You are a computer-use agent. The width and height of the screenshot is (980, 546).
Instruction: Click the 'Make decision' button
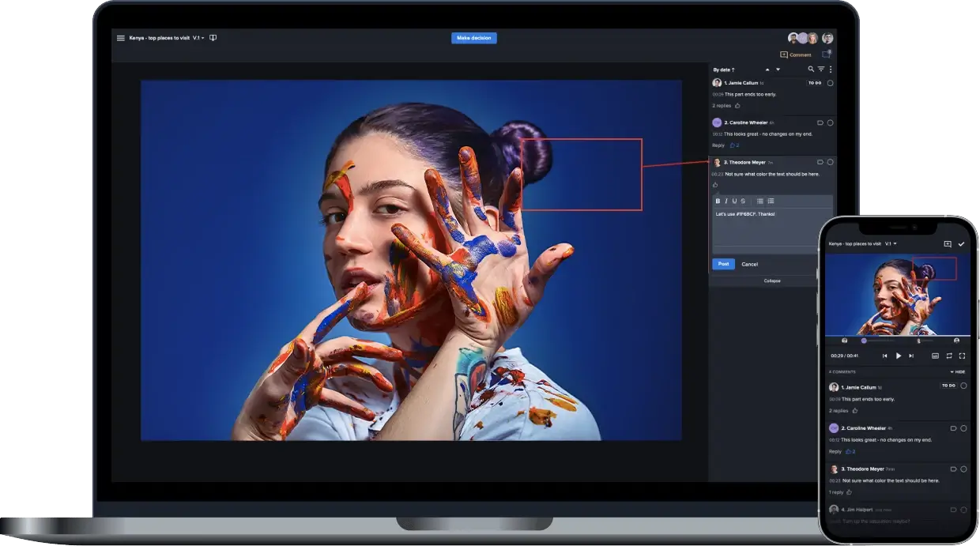coord(473,37)
